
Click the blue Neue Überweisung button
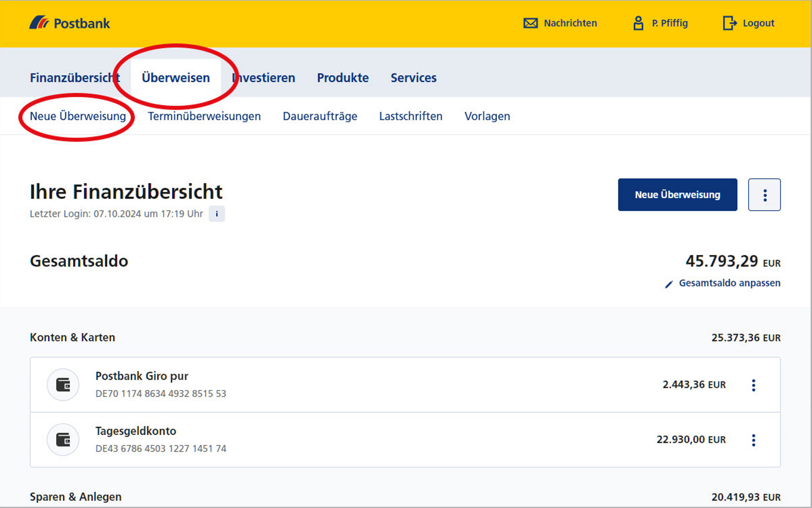pyautogui.click(x=678, y=195)
